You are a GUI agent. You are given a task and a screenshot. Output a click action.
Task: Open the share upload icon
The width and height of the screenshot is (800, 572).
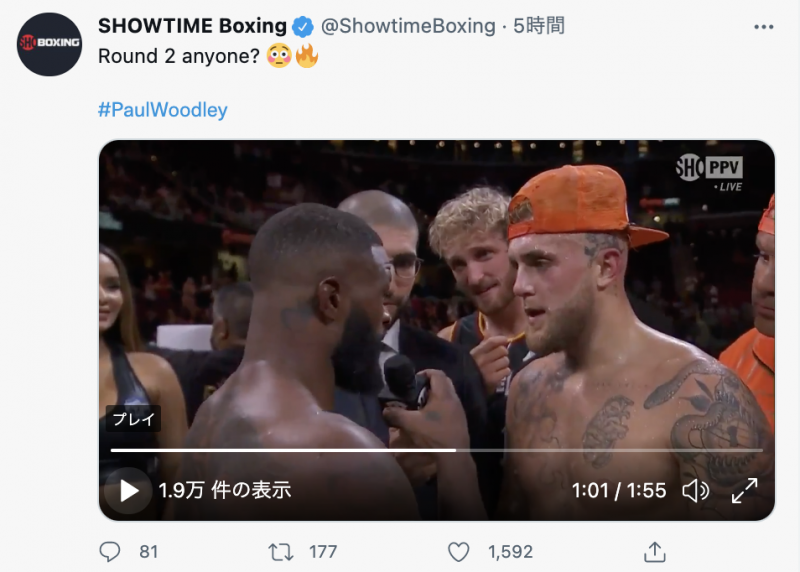[x=655, y=552]
